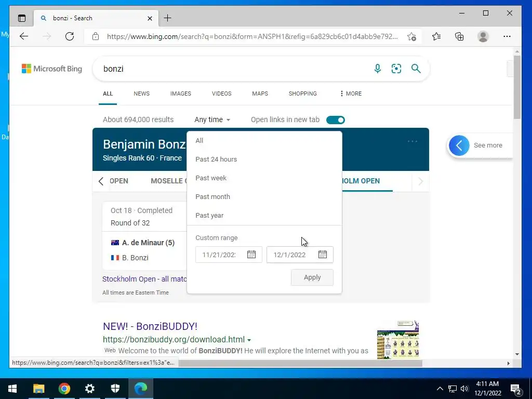Show previous tournaments with left chevron
Screen dimensions: 532x399
tap(101, 181)
